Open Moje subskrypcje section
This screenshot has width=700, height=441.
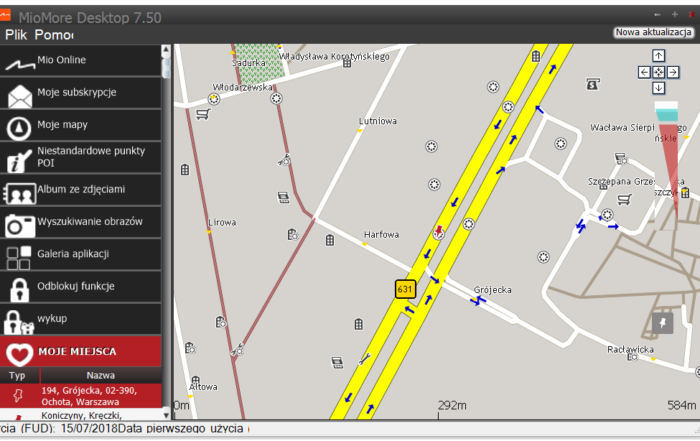click(80, 92)
